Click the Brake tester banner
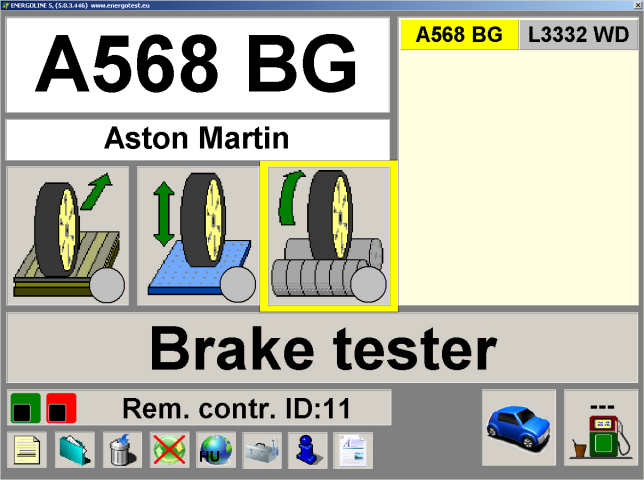The width and height of the screenshot is (644, 480). 322,348
